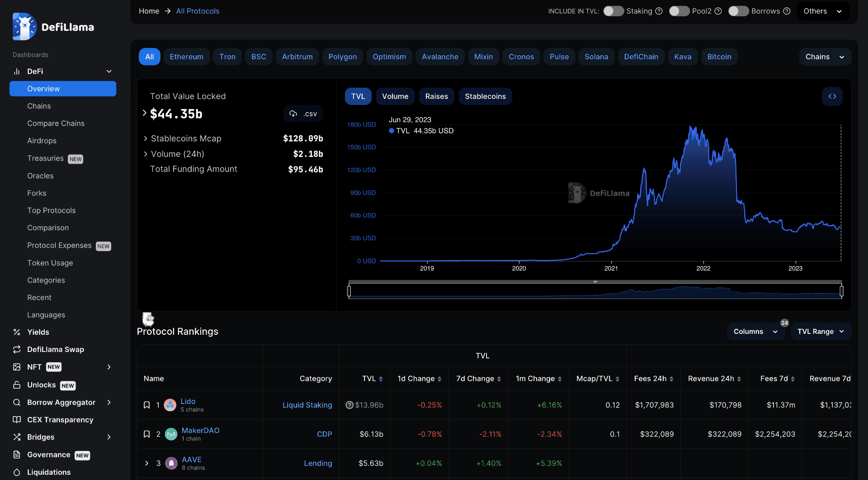This screenshot has width=868, height=480.
Task: Sort table by 1d Change column
Action: [419, 379]
